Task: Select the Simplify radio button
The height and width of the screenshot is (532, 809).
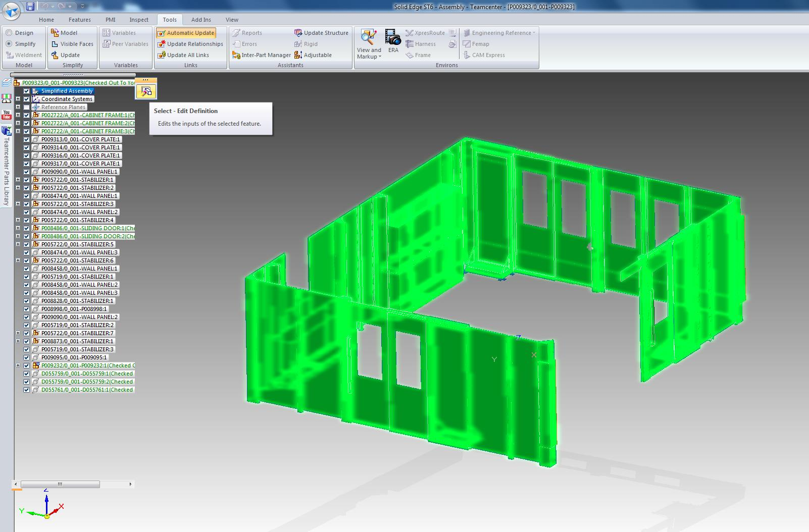Action: (x=9, y=44)
